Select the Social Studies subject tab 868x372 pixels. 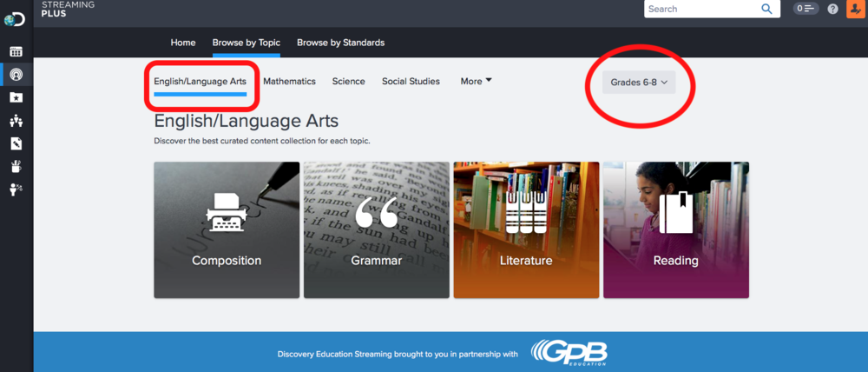point(411,82)
